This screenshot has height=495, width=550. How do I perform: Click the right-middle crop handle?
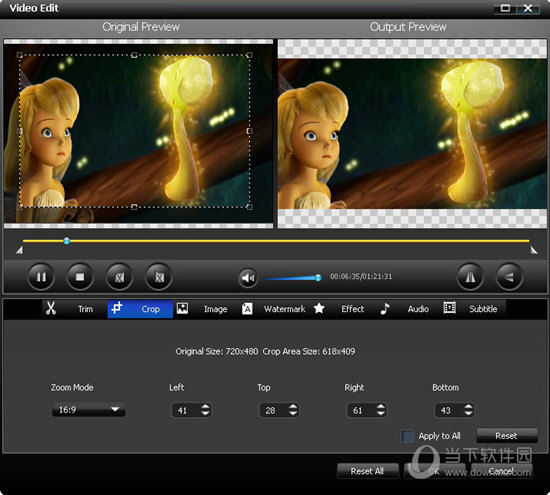pyautogui.click(x=249, y=131)
